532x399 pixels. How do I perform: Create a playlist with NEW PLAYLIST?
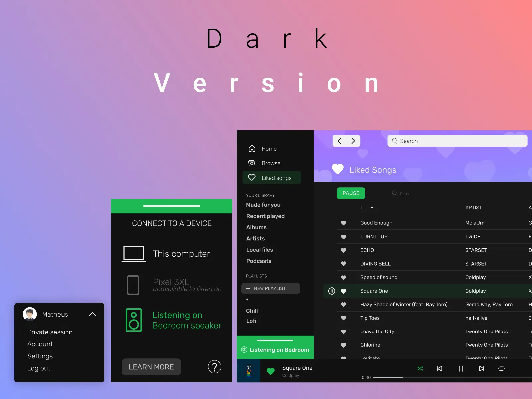(x=270, y=288)
